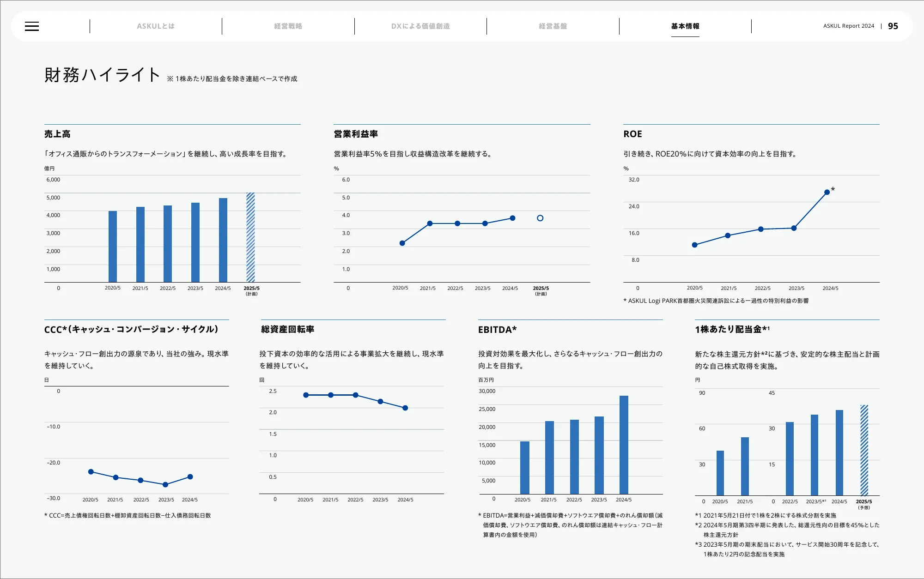Select the 経営基盤 navigation tab
The height and width of the screenshot is (579, 924).
tap(553, 26)
